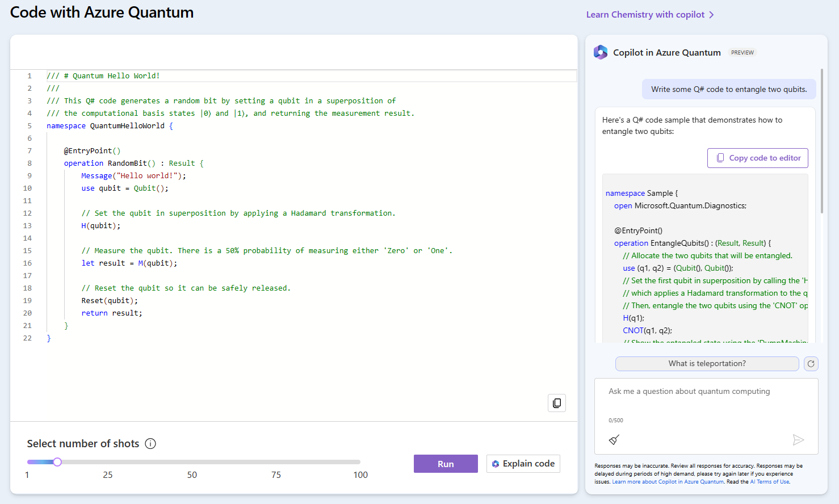
Task: Click the 'Select number of shots' label
Action: click(x=83, y=444)
